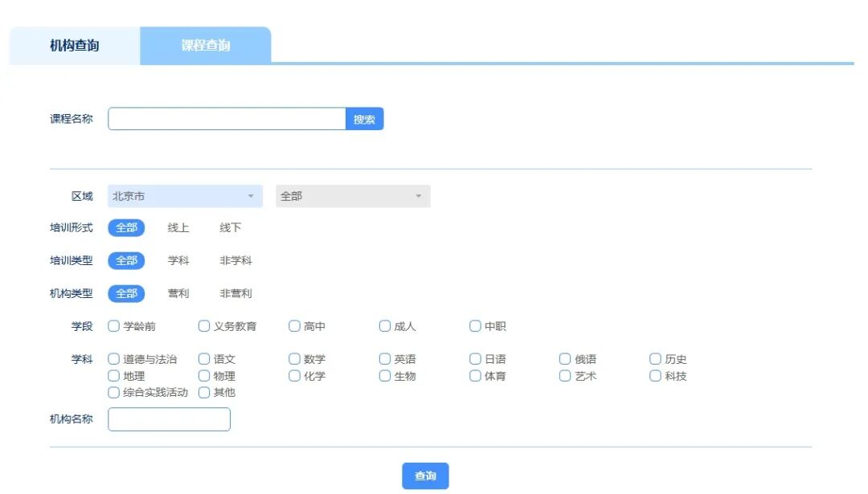868x494 pixels.
Task: Choose 营利 institution type
Action: tap(178, 294)
